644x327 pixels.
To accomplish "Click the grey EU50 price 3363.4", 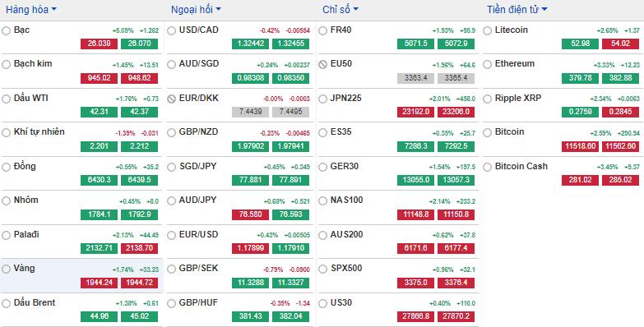I will (415, 78).
